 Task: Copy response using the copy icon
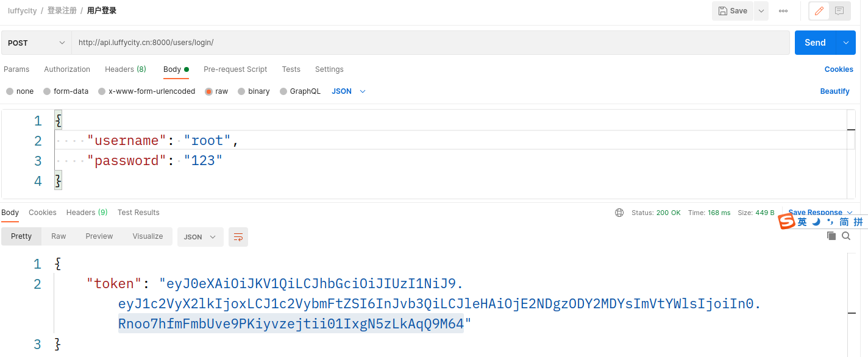pyautogui.click(x=831, y=236)
